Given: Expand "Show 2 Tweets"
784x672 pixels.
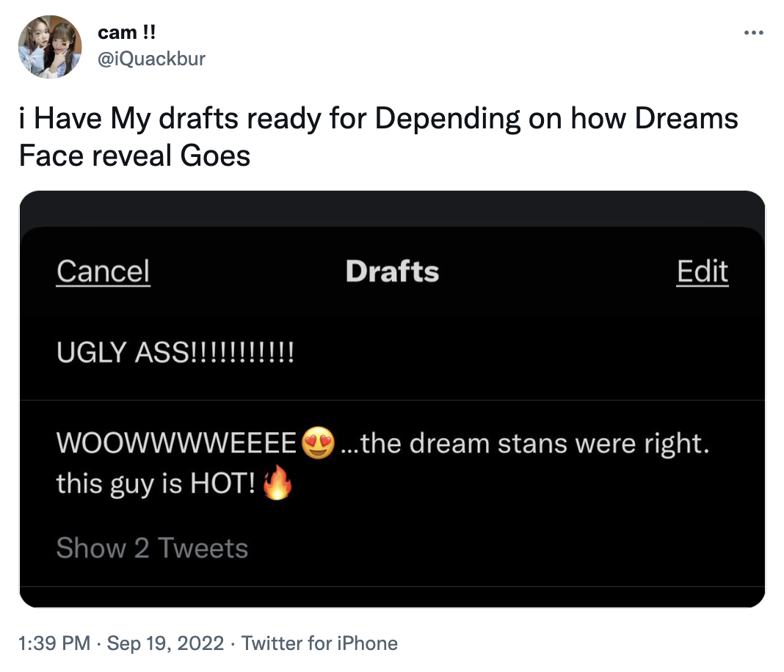Looking at the screenshot, I should [x=152, y=548].
